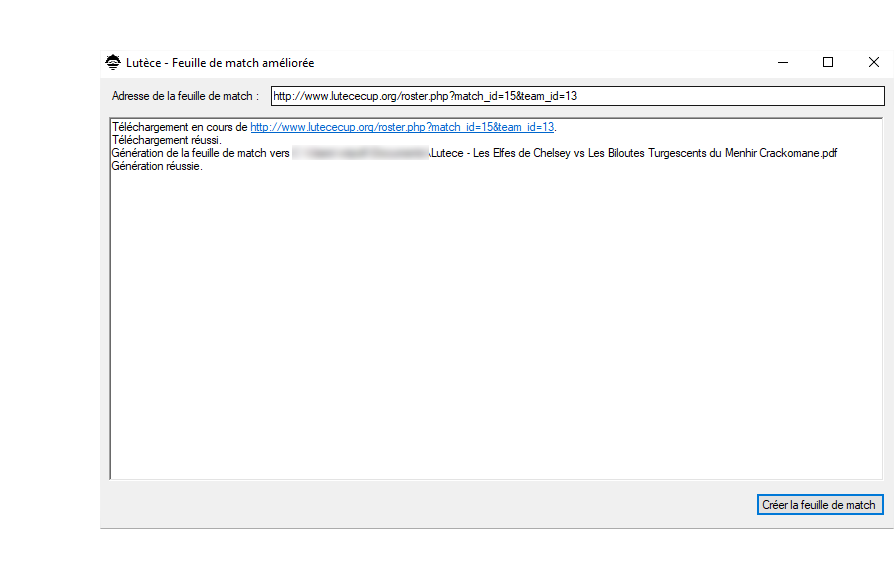Click the 'Téléchargement en cours de' text
The width and height of the screenshot is (894, 579).
point(180,127)
